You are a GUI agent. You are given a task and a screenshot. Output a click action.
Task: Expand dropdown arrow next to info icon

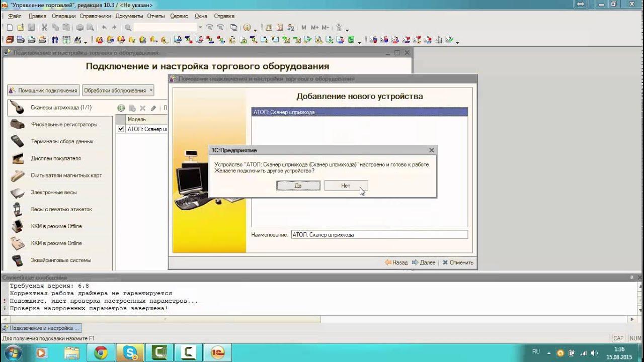pos(255,29)
